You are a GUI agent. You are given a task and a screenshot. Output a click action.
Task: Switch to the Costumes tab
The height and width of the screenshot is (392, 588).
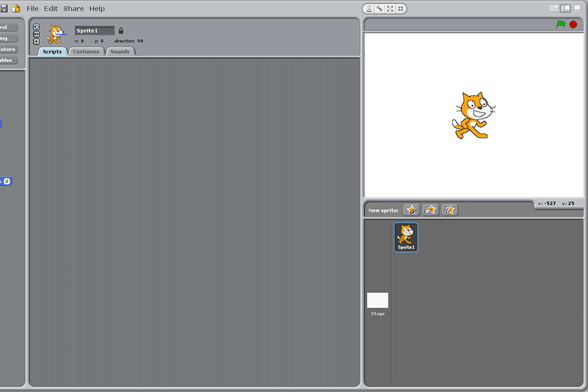(86, 51)
